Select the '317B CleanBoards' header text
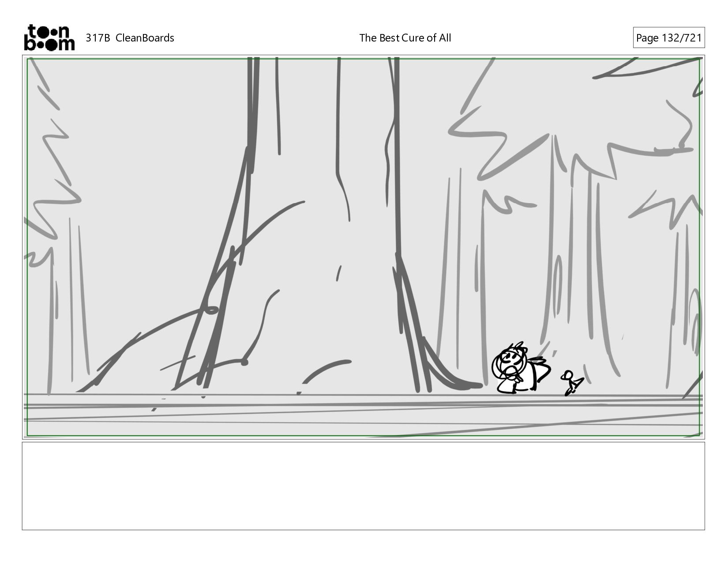Viewport: 728px width, 563px height. pyautogui.click(x=130, y=38)
